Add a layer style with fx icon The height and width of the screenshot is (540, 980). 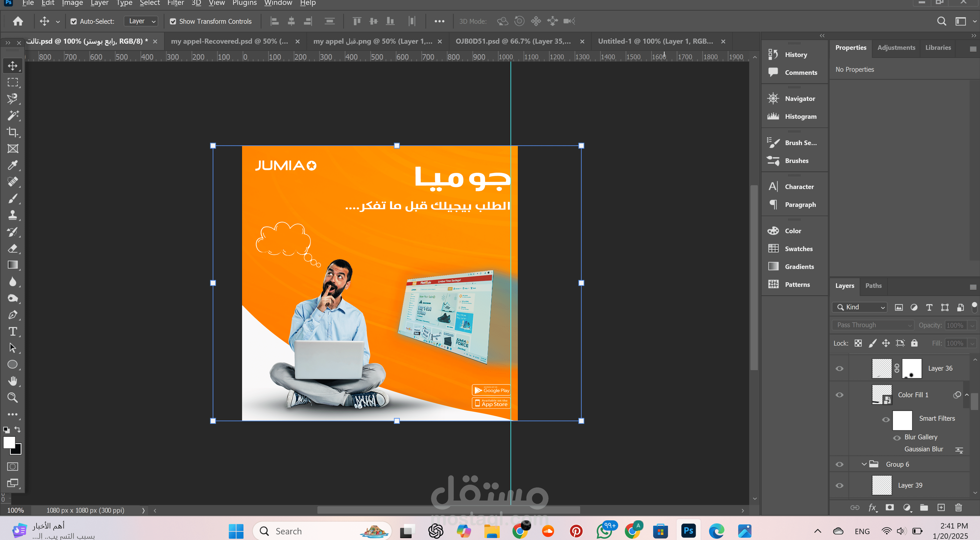(x=872, y=507)
